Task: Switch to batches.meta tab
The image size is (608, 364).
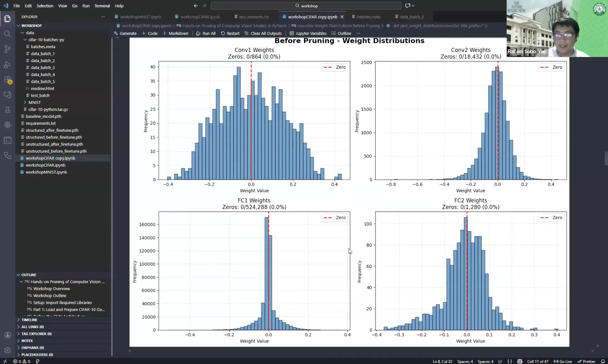Action: point(366,17)
